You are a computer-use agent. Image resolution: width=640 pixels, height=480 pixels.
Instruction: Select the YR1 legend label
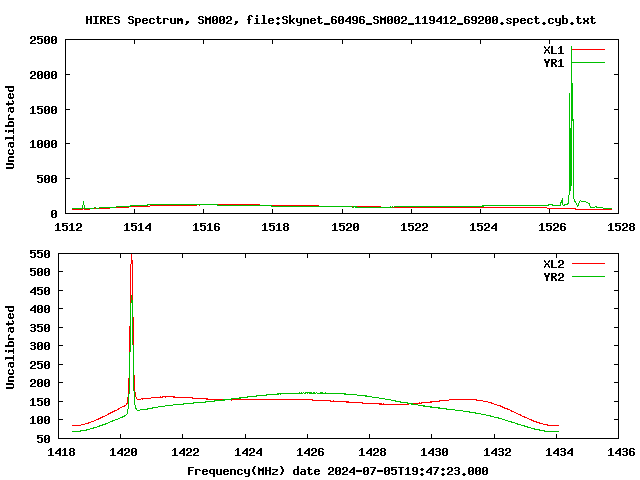[x=553, y=63]
